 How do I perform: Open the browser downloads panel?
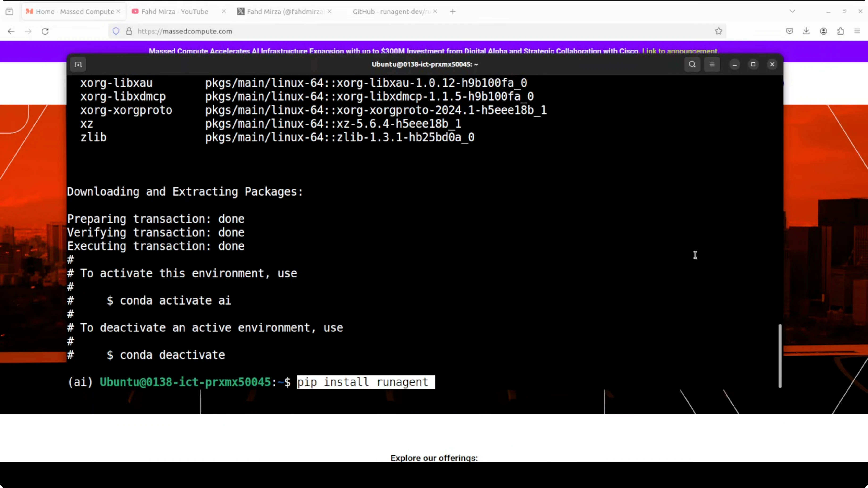pyautogui.click(x=806, y=31)
